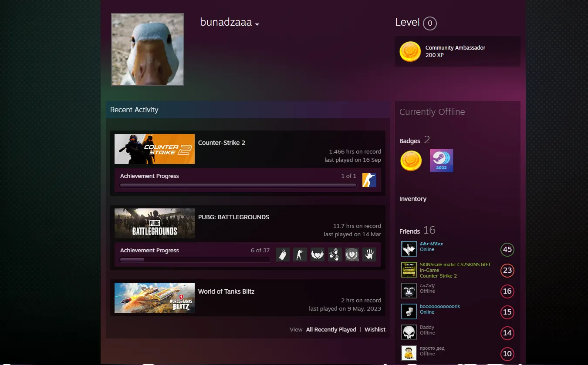The height and width of the screenshot is (365, 588).
Task: Click the Counter-Strike 2 achievement icon
Action: point(369,180)
